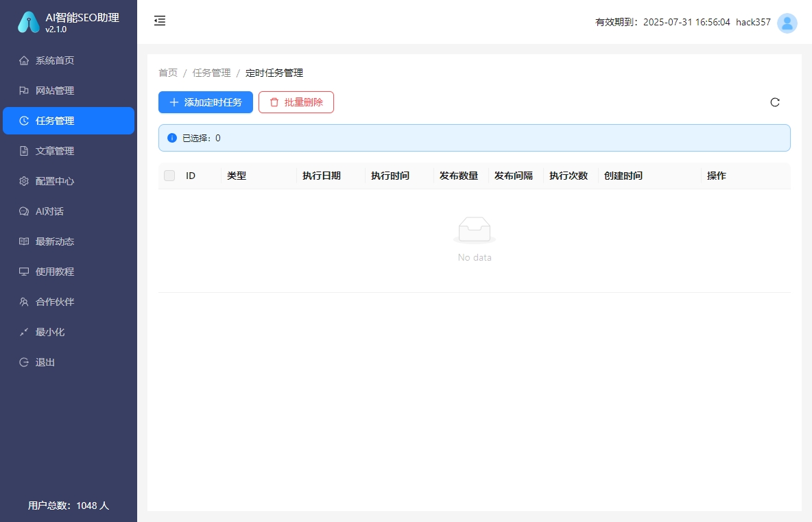Click the No data placeholder text

(x=475, y=257)
